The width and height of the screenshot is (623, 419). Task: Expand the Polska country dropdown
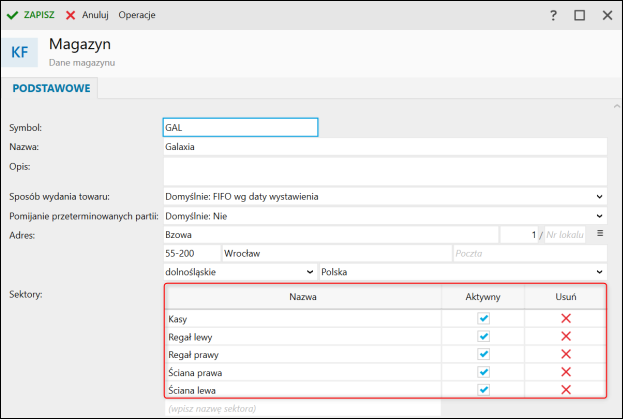click(599, 272)
